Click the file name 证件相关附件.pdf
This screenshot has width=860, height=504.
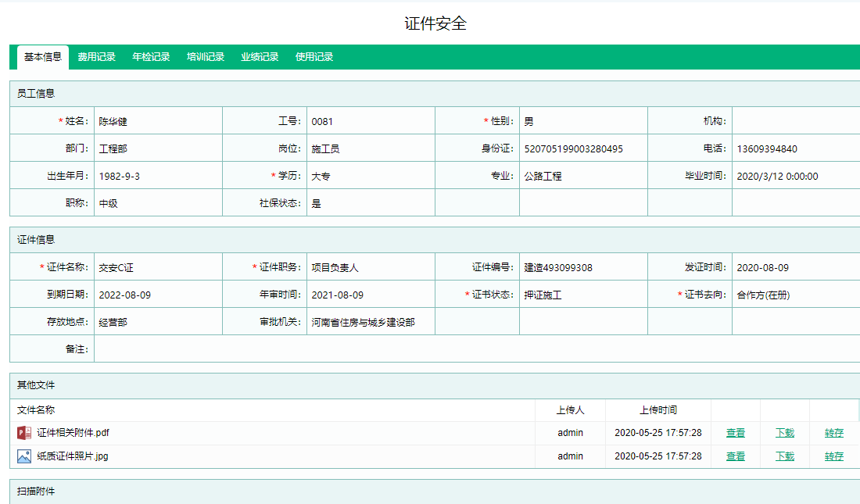point(73,433)
